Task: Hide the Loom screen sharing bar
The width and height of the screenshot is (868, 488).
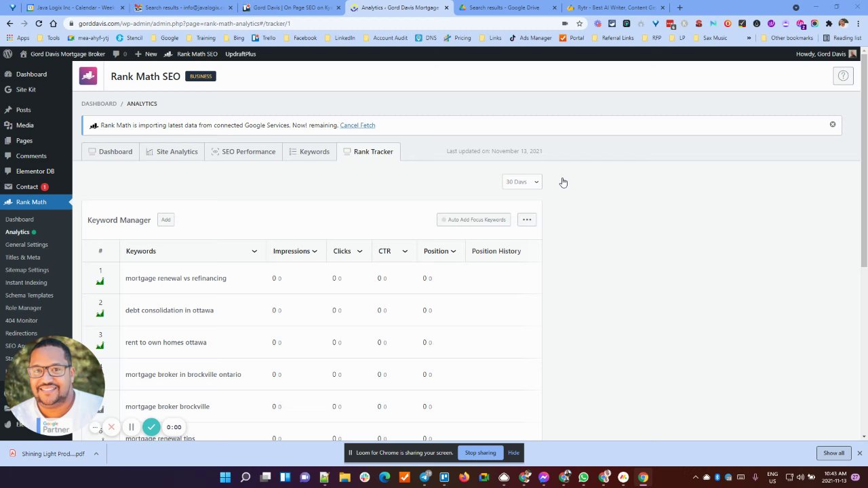Action: click(x=513, y=453)
